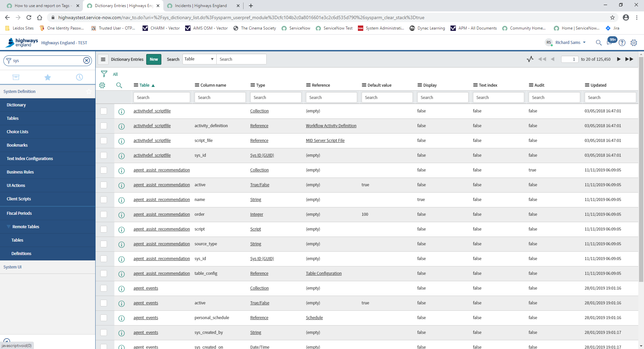Viewport: 644px width, 349px height.
Task: Check the agent_events collection row checkbox
Action: tap(104, 288)
